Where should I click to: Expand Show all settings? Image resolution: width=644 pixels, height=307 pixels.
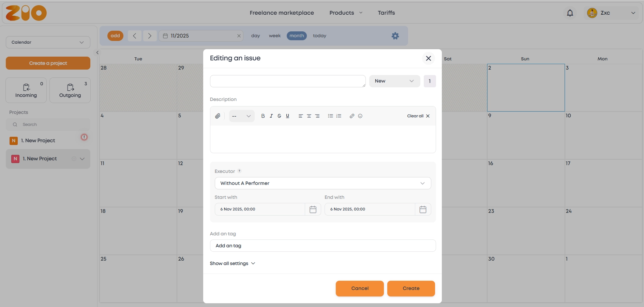click(x=232, y=263)
